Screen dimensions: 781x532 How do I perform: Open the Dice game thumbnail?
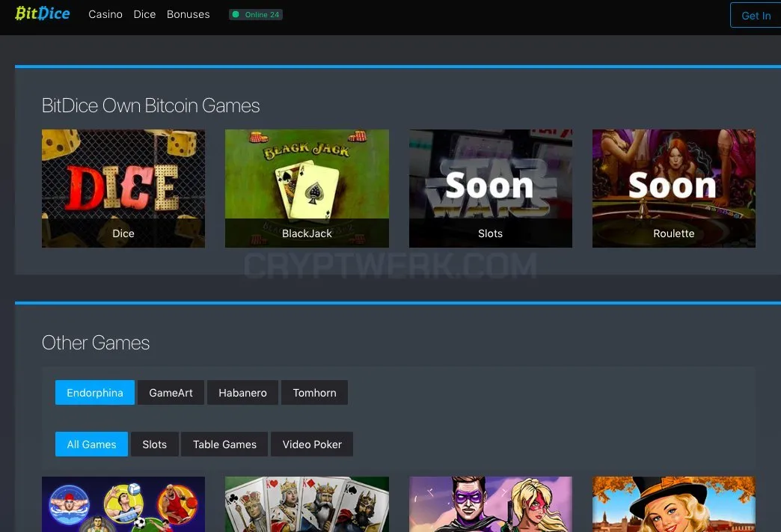coord(123,189)
